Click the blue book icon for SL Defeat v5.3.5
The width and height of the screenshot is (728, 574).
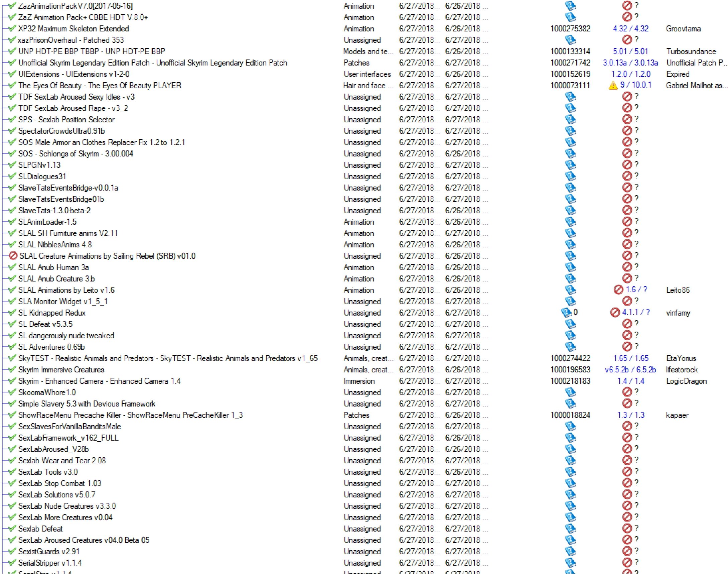[570, 324]
